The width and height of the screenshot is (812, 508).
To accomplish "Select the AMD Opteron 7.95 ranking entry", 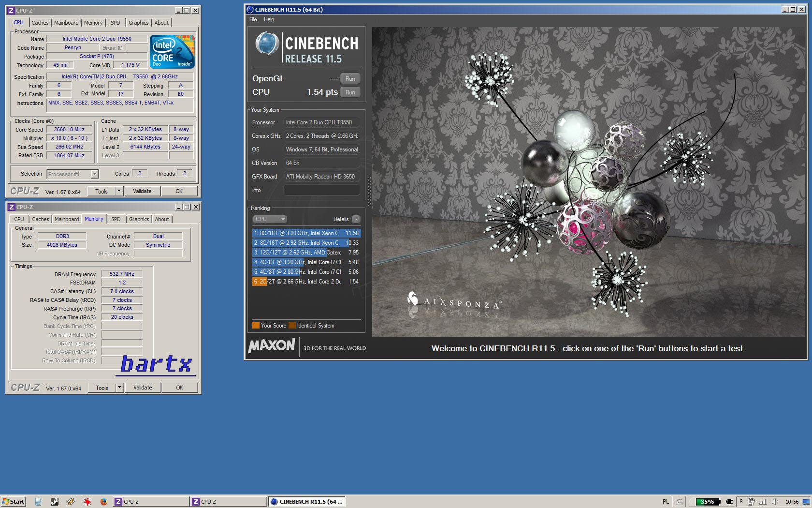I will [x=306, y=253].
